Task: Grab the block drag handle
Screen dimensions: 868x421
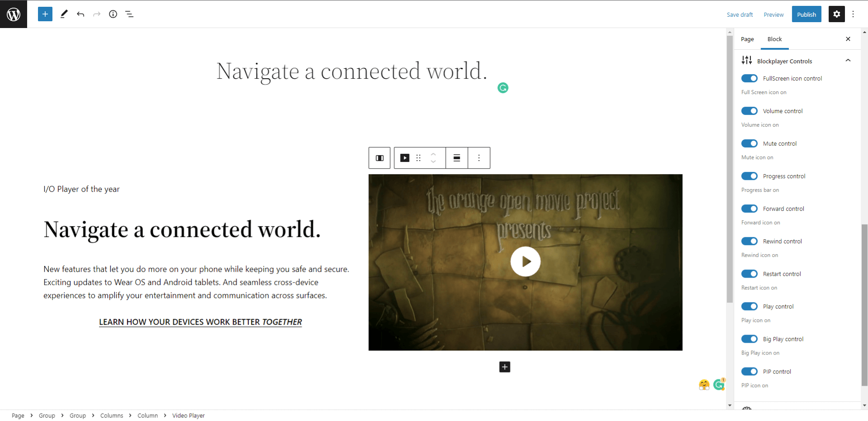Action: pyautogui.click(x=419, y=158)
